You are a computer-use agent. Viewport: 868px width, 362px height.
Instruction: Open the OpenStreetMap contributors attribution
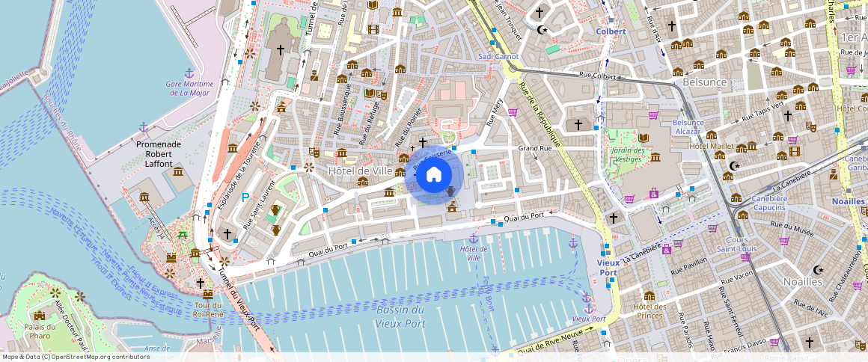pos(76,357)
